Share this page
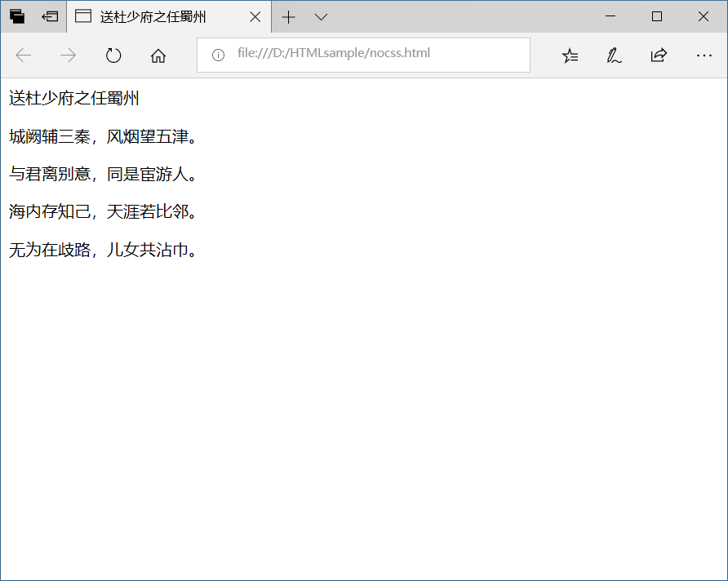Image resolution: width=728 pixels, height=581 pixels. coord(658,55)
